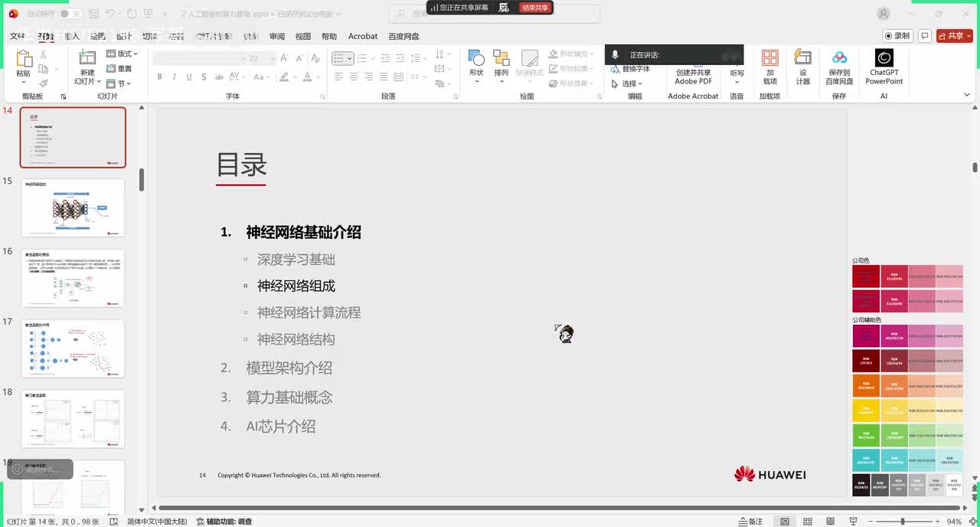Toggle normal view button in status bar
Screen dimensions: 980x527
click(x=785, y=521)
